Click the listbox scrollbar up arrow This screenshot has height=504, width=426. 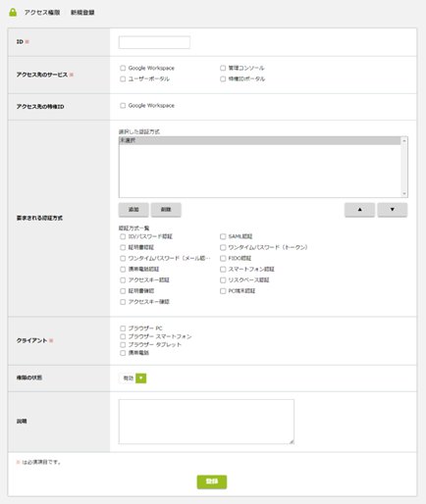tap(404, 140)
